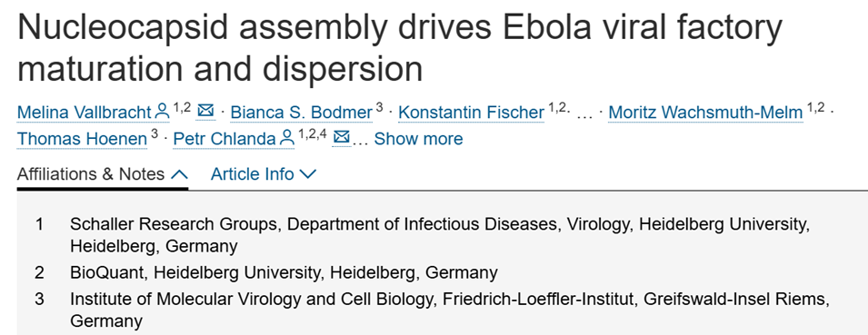868x335 pixels.
Task: Collapse Affiliations & Notes with the up chevron
Action: click(179, 174)
